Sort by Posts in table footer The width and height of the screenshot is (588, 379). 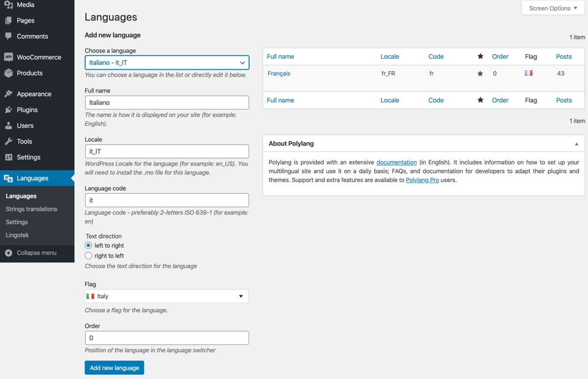[564, 101]
